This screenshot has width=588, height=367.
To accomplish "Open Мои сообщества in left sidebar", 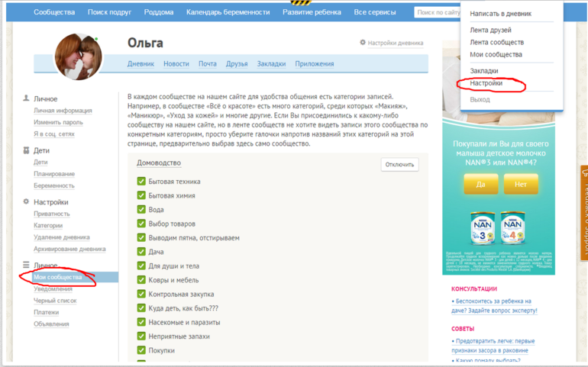I will click(x=58, y=277).
